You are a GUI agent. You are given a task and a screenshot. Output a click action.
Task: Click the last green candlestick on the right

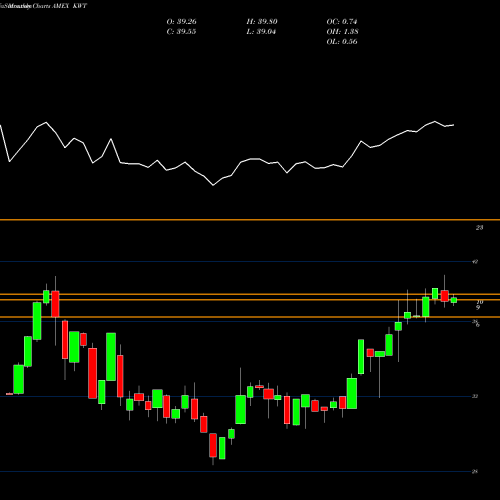[454, 300]
